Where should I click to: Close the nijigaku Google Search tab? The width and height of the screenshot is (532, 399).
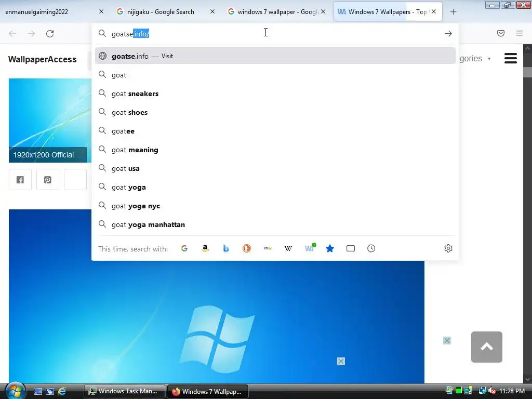212,11
